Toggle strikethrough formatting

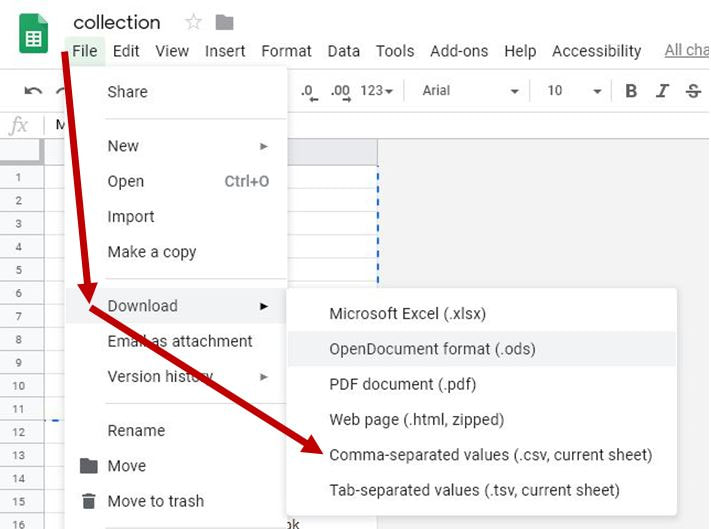pos(693,91)
